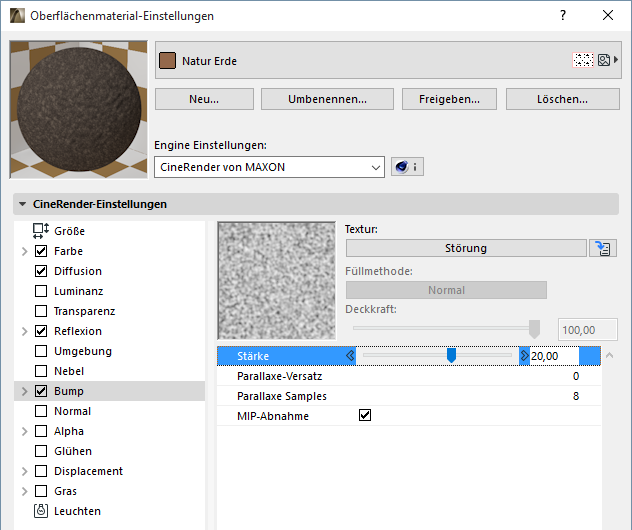Click the left arrows of Stärke slider

point(350,355)
